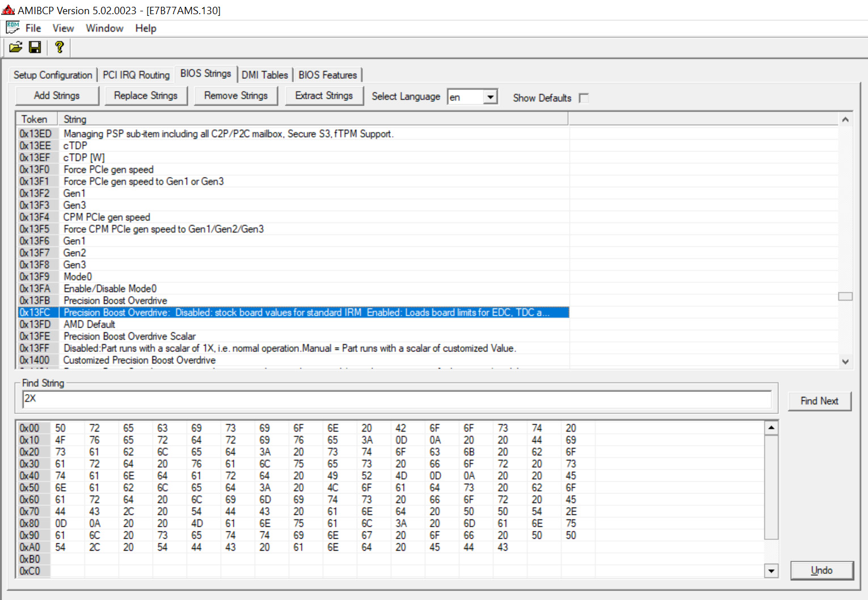Screen dimensions: 868x600
Task: Select the 'Mode0' string row
Action: point(293,277)
